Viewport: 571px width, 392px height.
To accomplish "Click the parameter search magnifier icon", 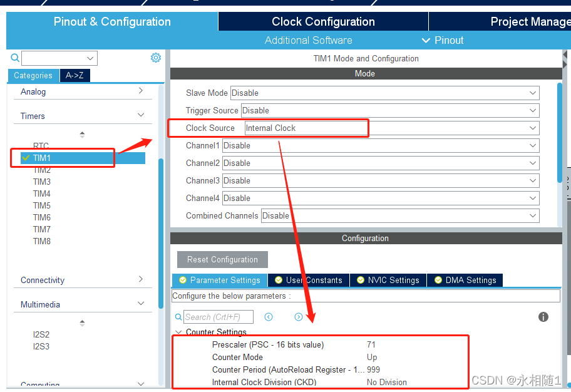I will tap(178, 317).
